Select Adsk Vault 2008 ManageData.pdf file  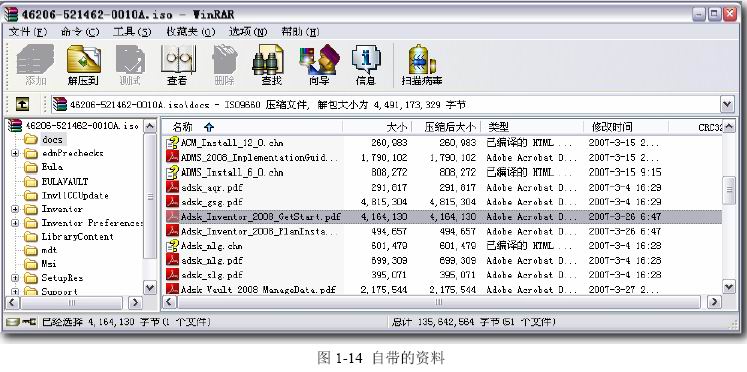pos(258,289)
